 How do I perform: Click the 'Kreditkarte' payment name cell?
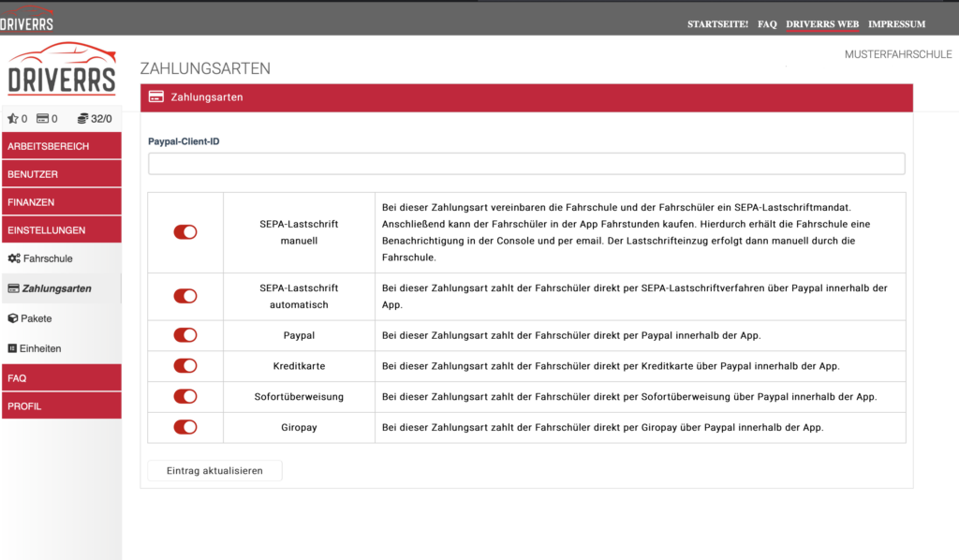point(299,366)
